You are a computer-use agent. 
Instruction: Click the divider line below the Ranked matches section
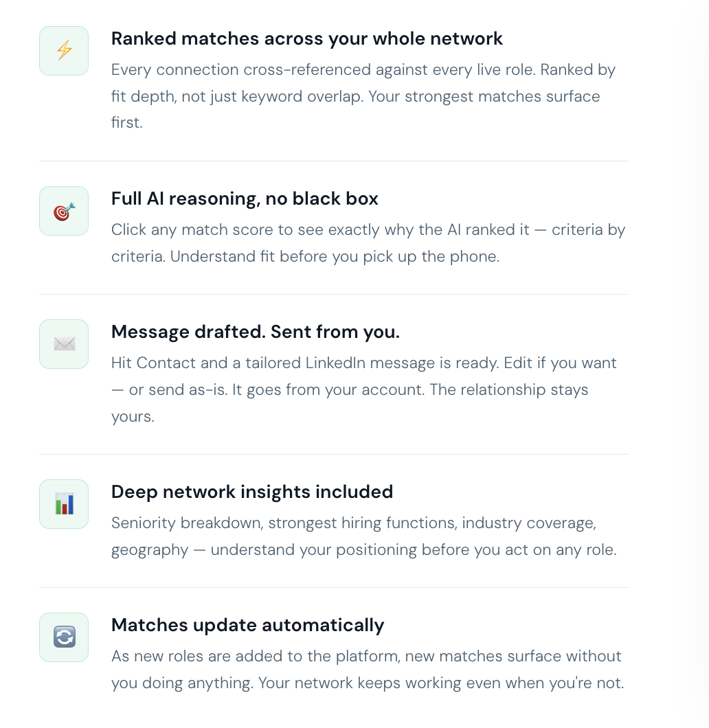[333, 161]
